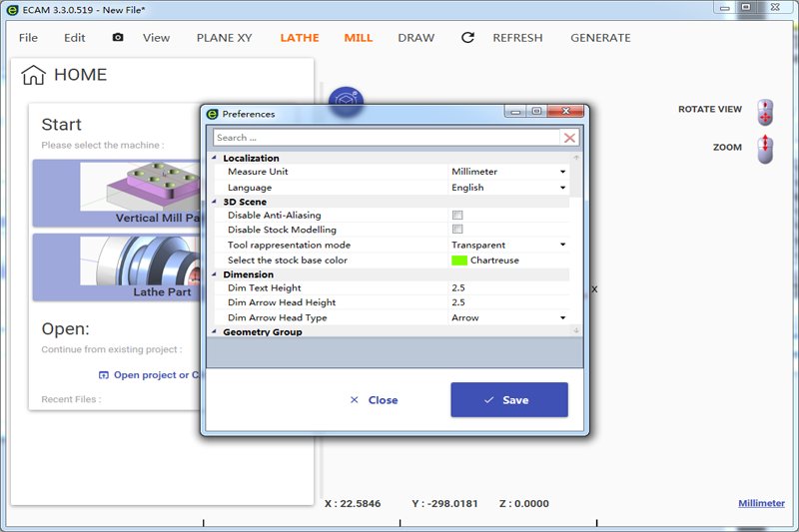Select the Vertical Mill Part machine card
799x532 pixels.
click(x=117, y=193)
